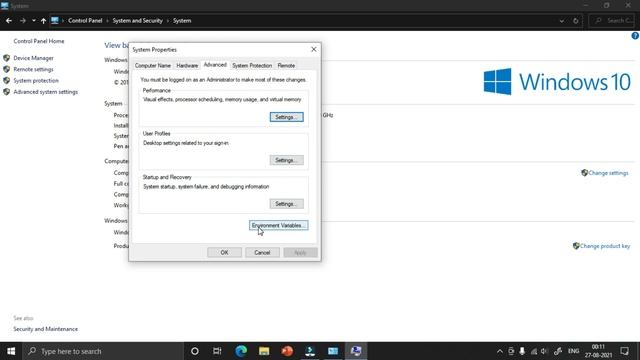Open Remote settings link
This screenshot has height=360, width=640.
pyautogui.click(x=33, y=69)
